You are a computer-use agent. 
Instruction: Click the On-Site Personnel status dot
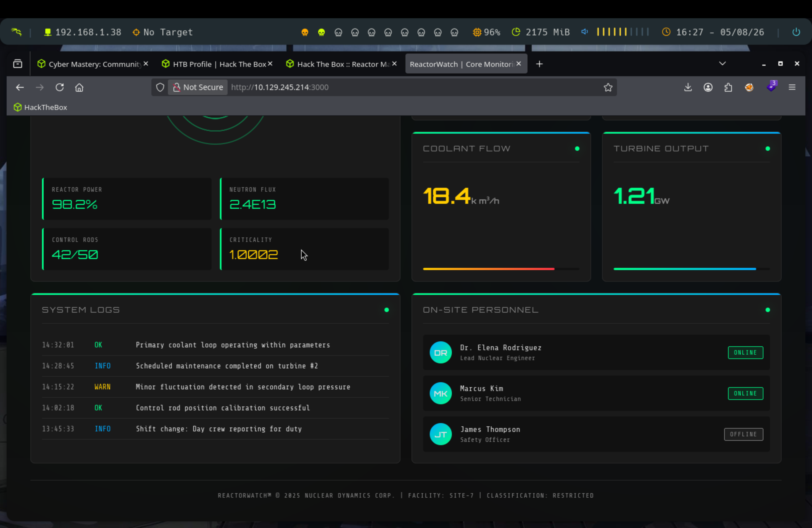pyautogui.click(x=768, y=310)
